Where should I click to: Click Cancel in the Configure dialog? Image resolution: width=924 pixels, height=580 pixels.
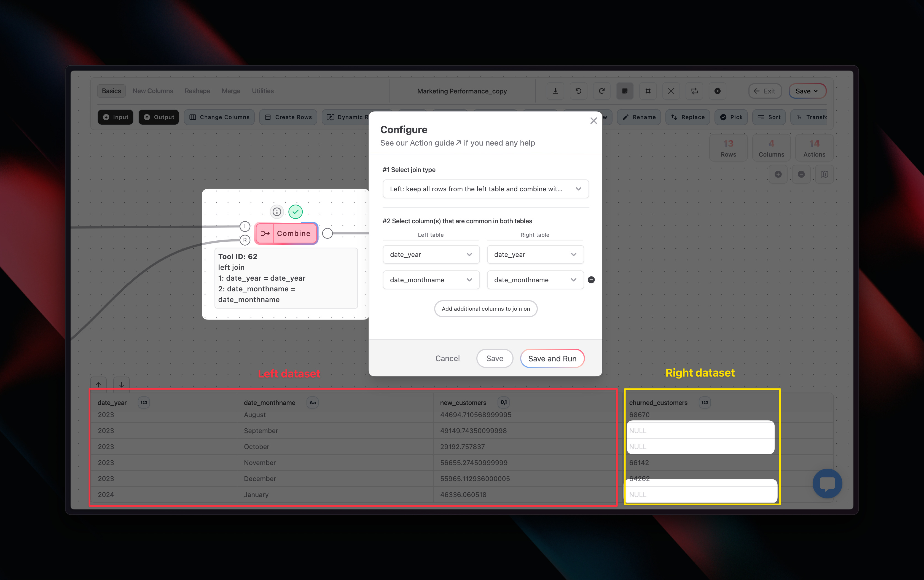pos(447,358)
